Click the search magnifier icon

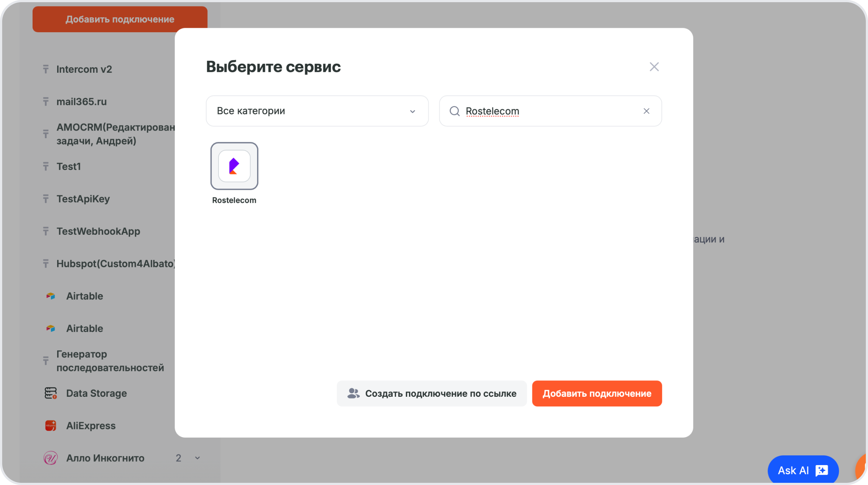[455, 111]
